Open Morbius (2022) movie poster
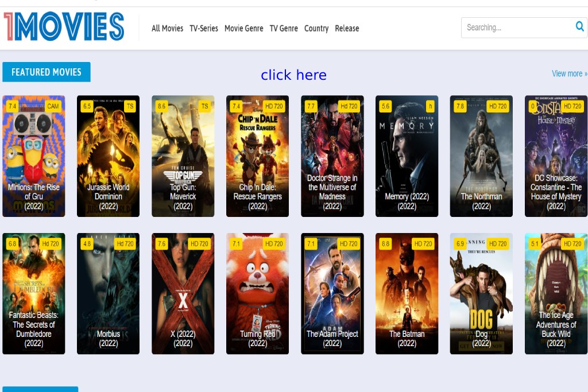The width and height of the screenshot is (588, 392). click(x=109, y=294)
